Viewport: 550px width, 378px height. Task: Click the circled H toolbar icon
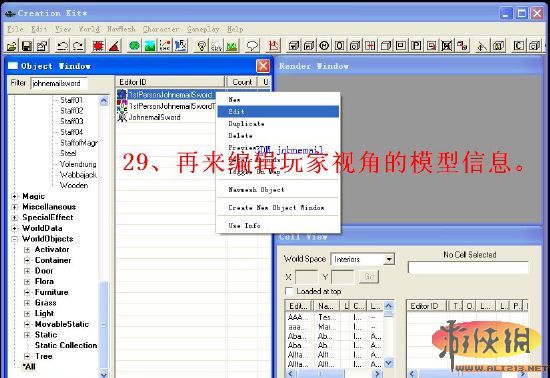coord(324,46)
